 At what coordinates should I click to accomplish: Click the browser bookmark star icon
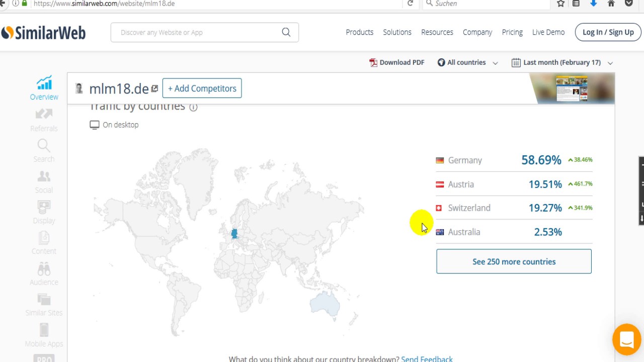[560, 4]
